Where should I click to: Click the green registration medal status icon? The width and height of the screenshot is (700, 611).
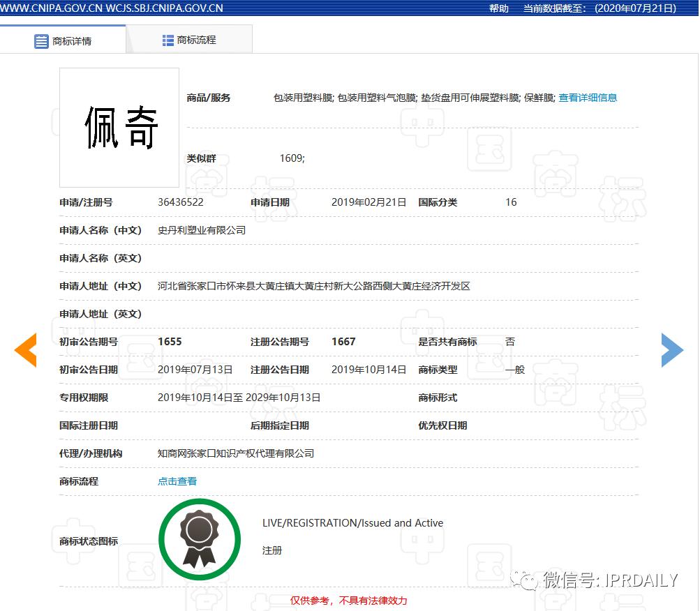point(200,538)
